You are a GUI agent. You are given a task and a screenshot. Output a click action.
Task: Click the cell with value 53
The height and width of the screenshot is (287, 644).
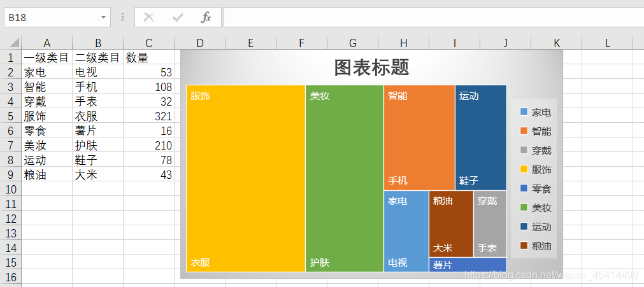[x=148, y=73]
